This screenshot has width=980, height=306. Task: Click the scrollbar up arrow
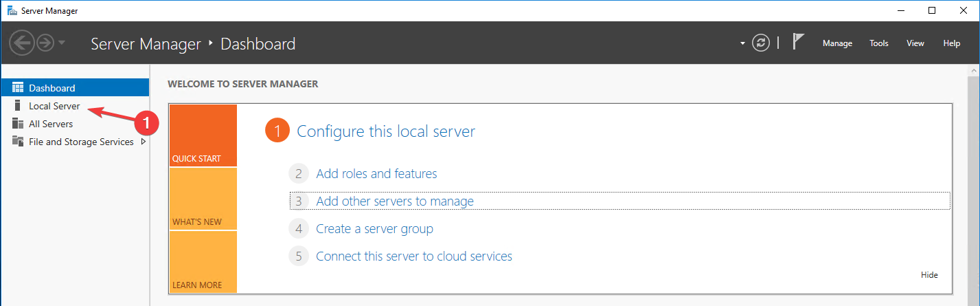974,71
